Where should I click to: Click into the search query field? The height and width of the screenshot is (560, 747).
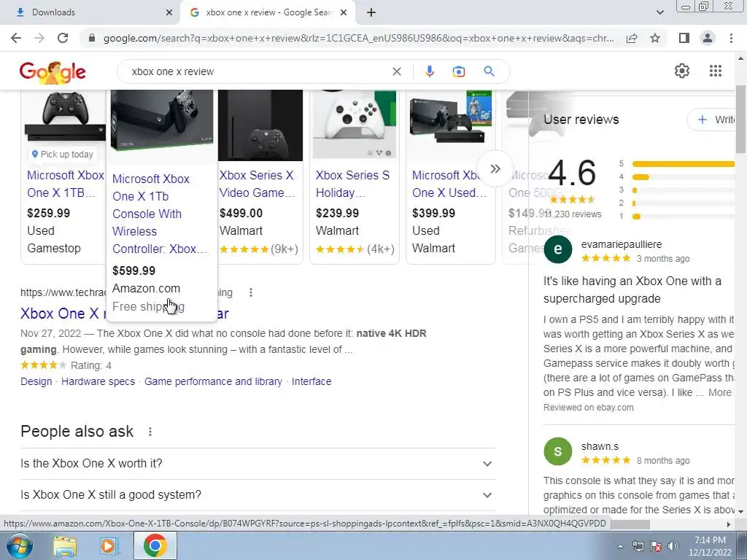[x=258, y=71]
